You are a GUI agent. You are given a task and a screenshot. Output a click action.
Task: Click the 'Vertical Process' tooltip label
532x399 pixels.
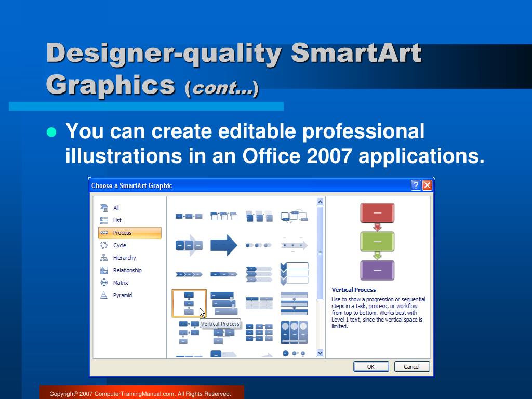tap(220, 324)
